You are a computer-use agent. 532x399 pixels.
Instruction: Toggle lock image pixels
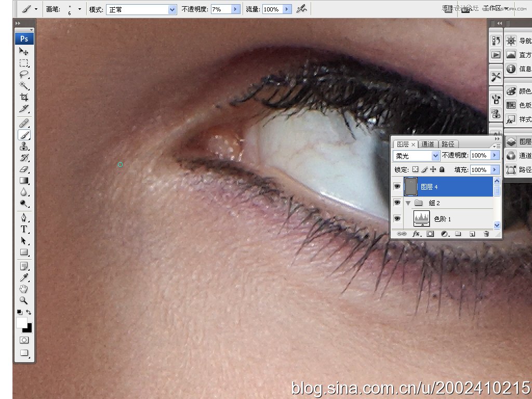(x=424, y=169)
